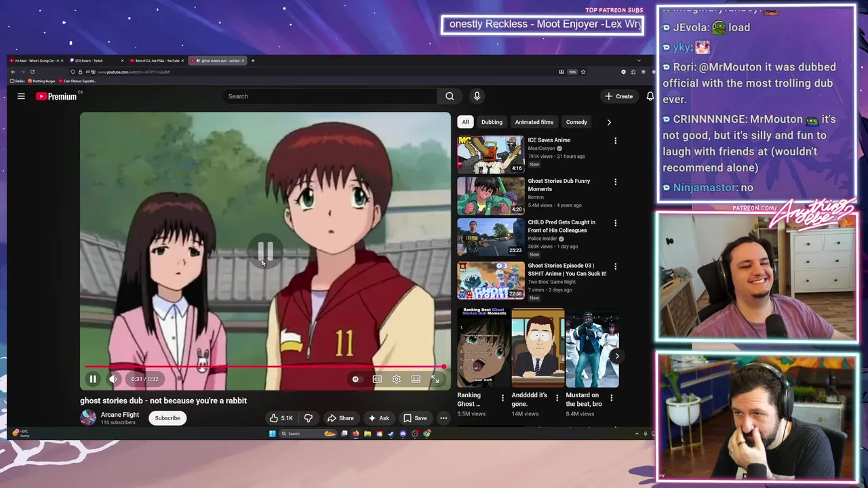The height and width of the screenshot is (488, 868).
Task: Open the CHILD Pred Gets Caught video thumbnail
Action: (491, 237)
